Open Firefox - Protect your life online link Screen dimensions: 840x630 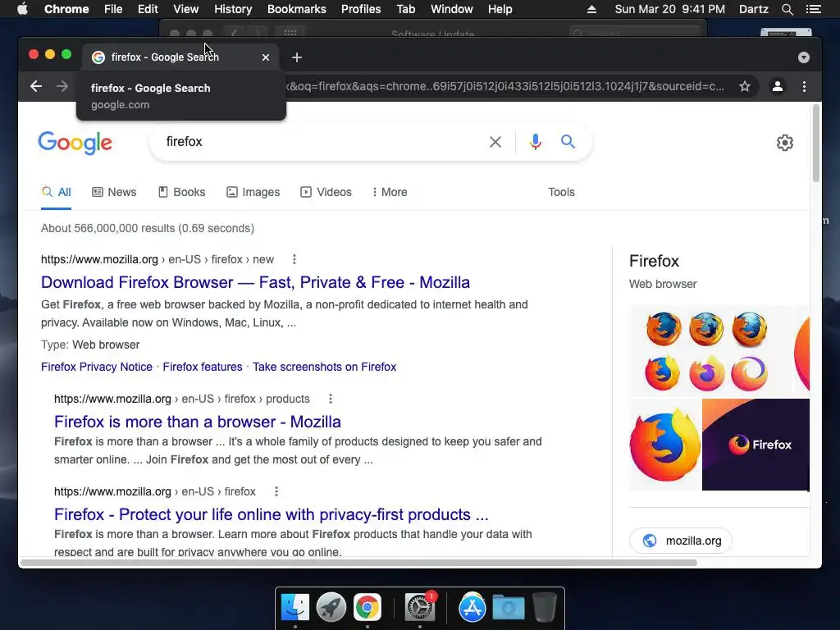[272, 514]
